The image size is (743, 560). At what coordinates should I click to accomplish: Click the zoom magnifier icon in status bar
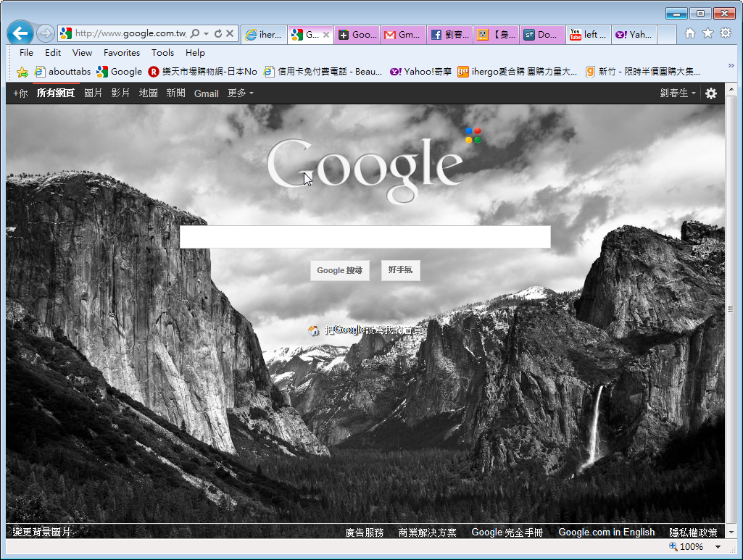(x=673, y=546)
